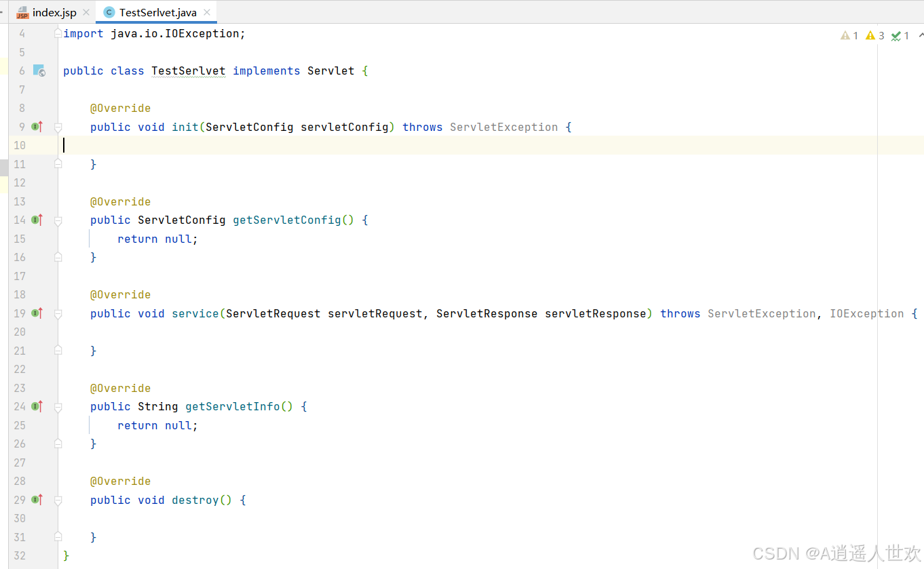Close the index.jsp tab
Viewport: 924px width, 569px height.
click(85, 12)
